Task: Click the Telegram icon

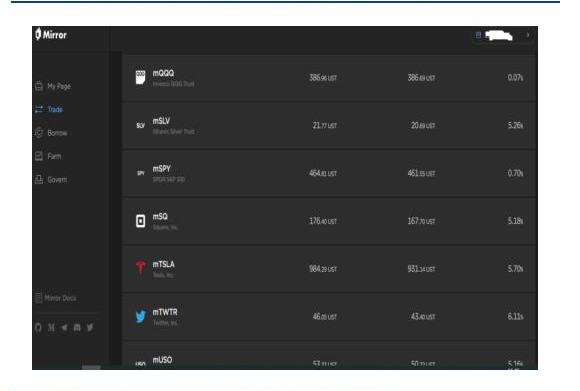Action: [64, 327]
